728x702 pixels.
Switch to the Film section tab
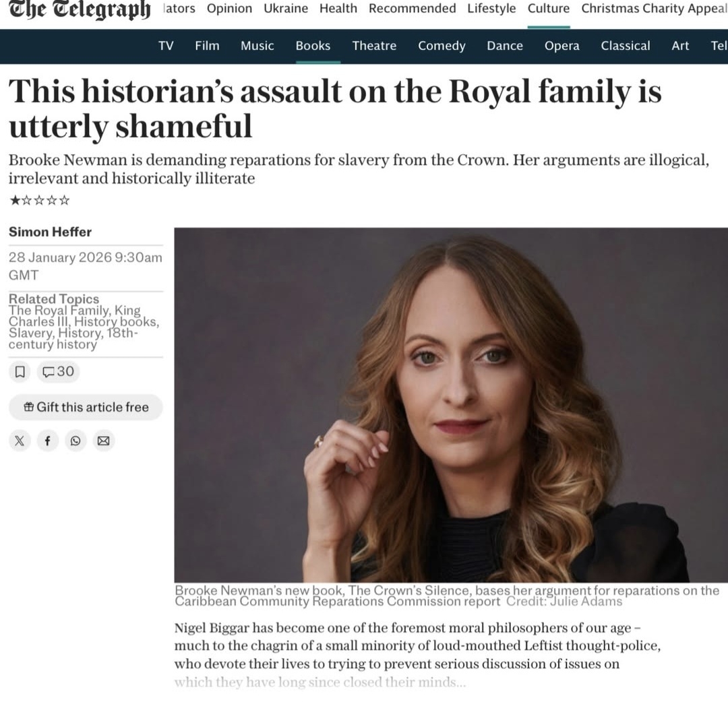click(x=207, y=46)
